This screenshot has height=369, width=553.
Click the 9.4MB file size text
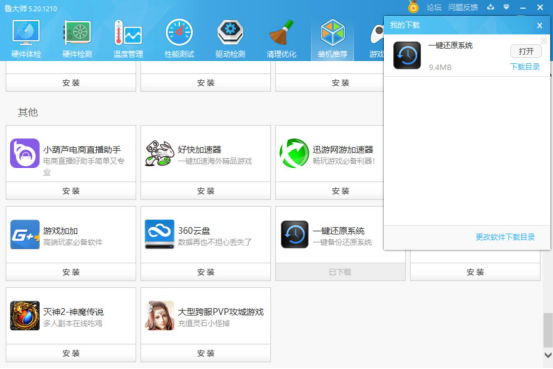[440, 67]
